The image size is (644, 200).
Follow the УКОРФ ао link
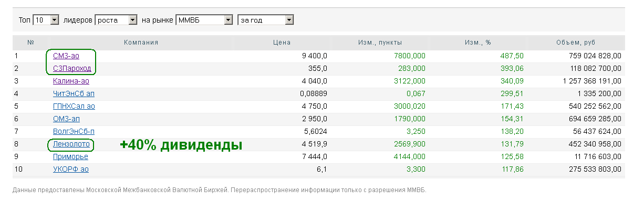(x=71, y=169)
